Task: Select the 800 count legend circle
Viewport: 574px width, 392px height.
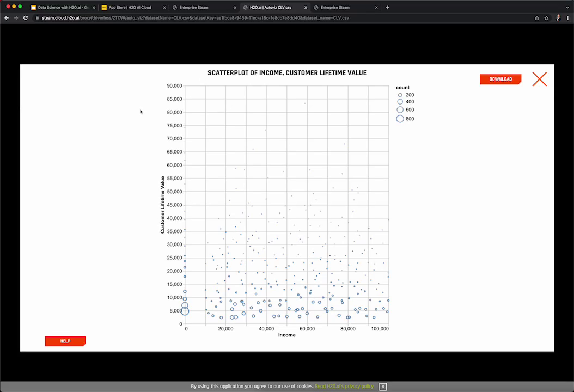Action: [x=400, y=119]
